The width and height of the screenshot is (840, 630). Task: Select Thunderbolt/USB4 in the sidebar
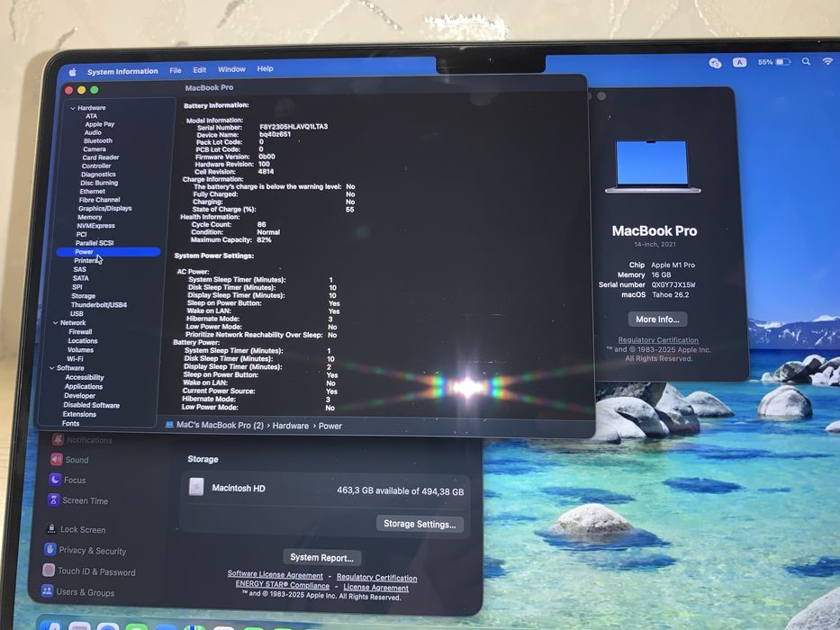point(98,305)
